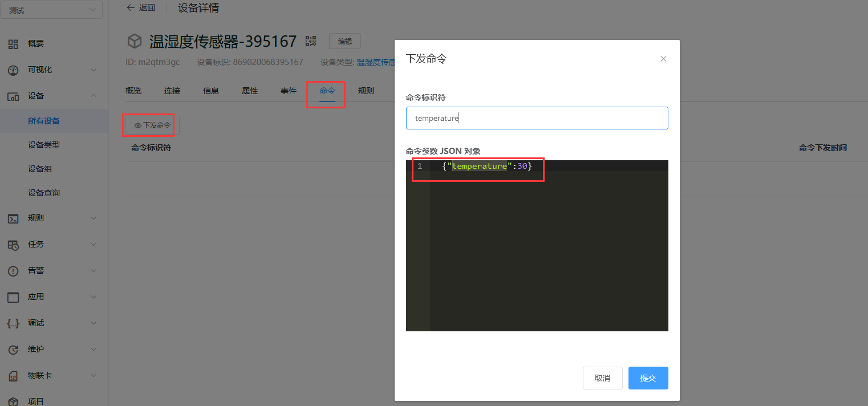This screenshot has height=406, width=868.
Task: Click the 下发命令 dialog title
Action: pyautogui.click(x=426, y=59)
